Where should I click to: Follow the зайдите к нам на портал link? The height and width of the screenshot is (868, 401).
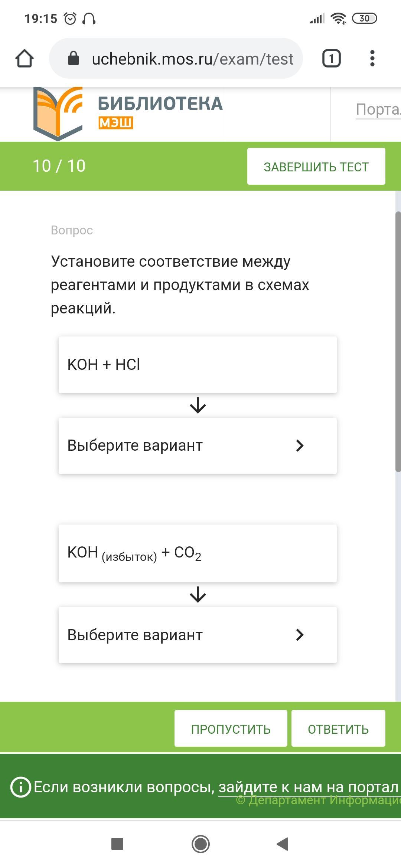(308, 787)
